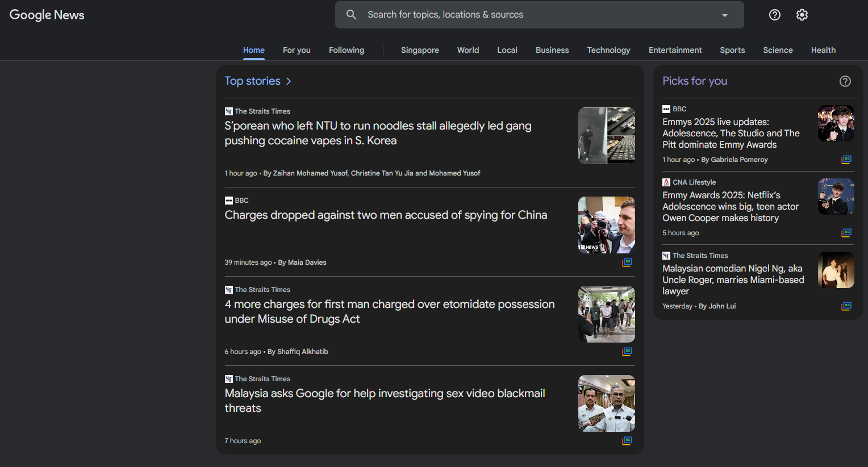Open the settings gear icon
This screenshot has height=467, width=868.
click(802, 14)
